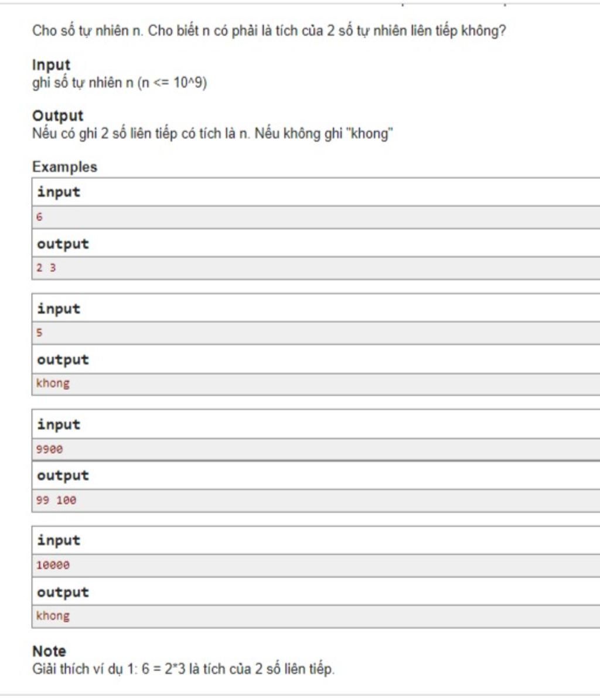Click the first example's input header

pos(59,192)
